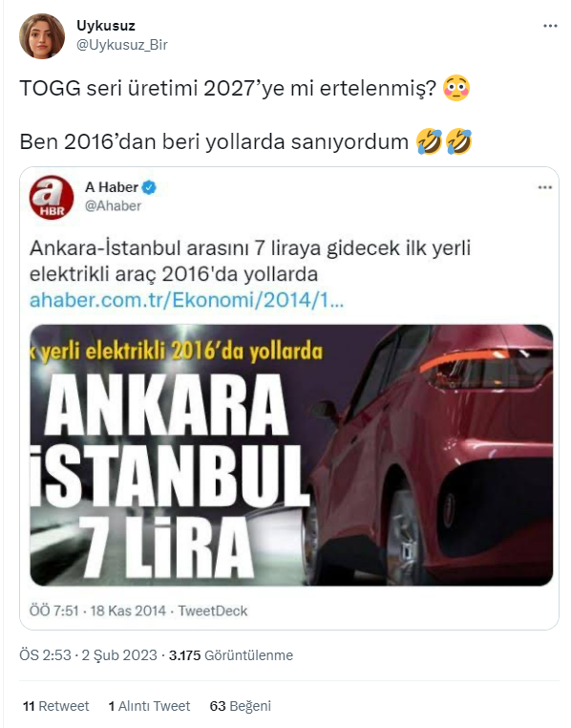Click the TweetDeck source label
571x728 pixels.
click(213, 610)
